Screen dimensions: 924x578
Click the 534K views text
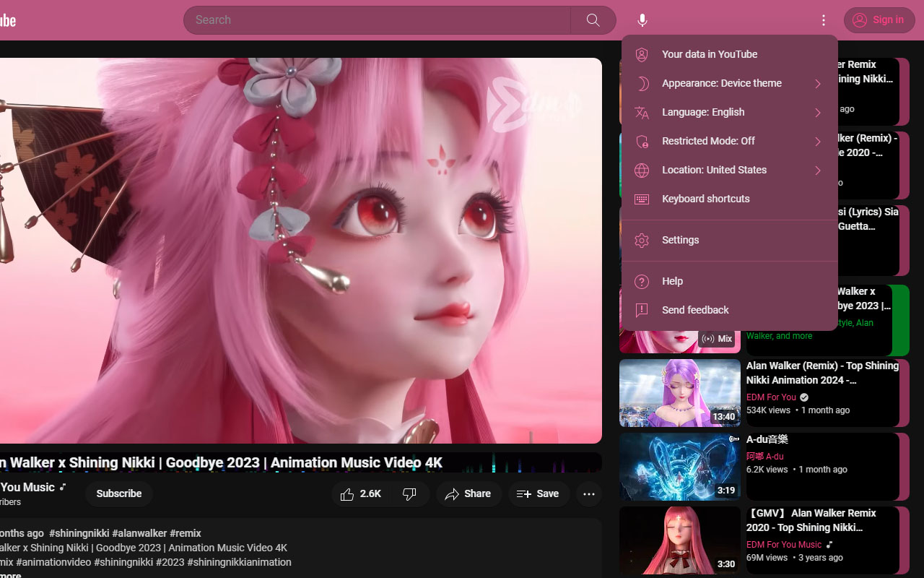tap(769, 410)
